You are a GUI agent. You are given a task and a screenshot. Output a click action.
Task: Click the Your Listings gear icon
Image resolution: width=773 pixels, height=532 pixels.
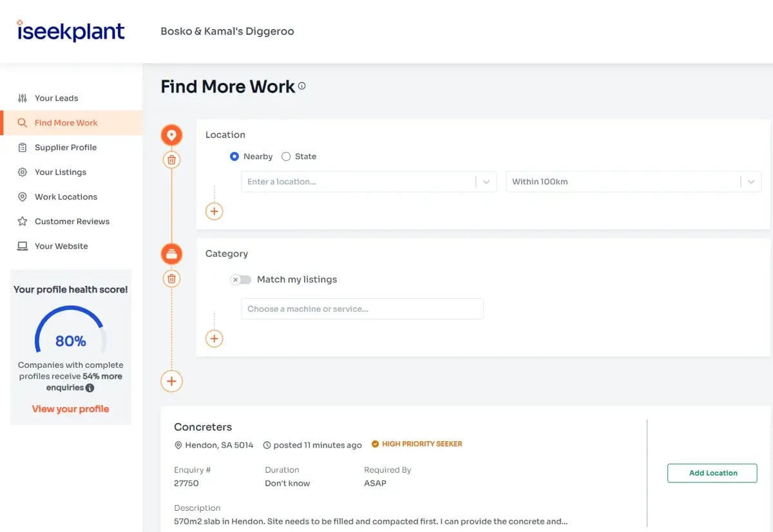click(x=23, y=172)
